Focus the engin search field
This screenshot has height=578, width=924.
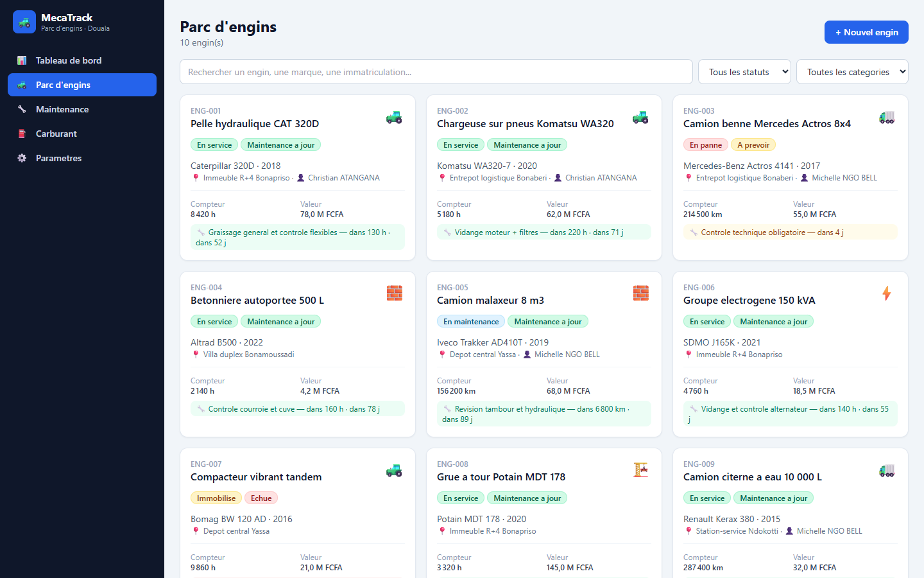tap(436, 72)
